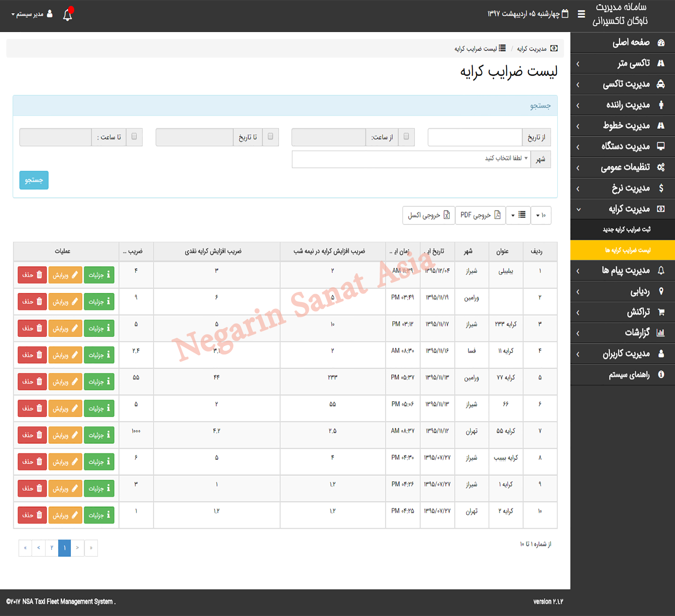Click the money icon beside مدیریت کرایه

pyautogui.click(x=661, y=209)
